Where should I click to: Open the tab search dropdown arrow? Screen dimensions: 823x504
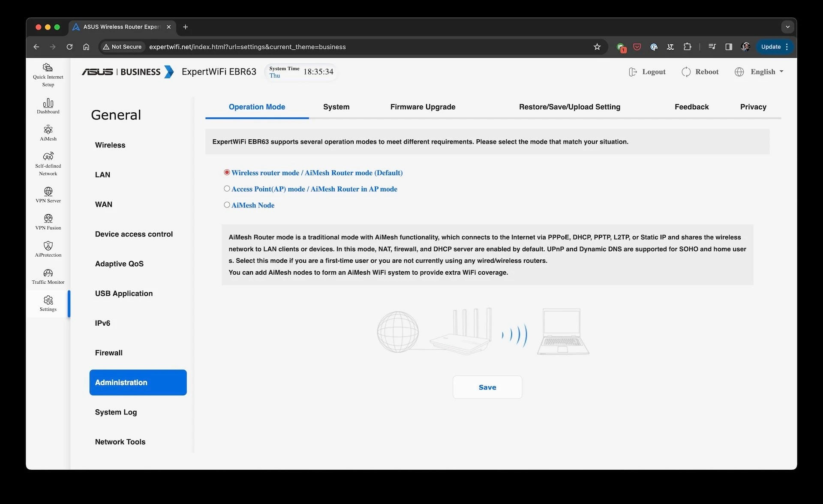[787, 27]
